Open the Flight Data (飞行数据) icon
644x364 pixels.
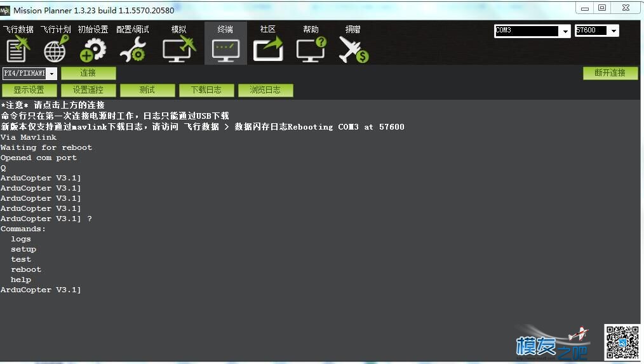pos(18,50)
